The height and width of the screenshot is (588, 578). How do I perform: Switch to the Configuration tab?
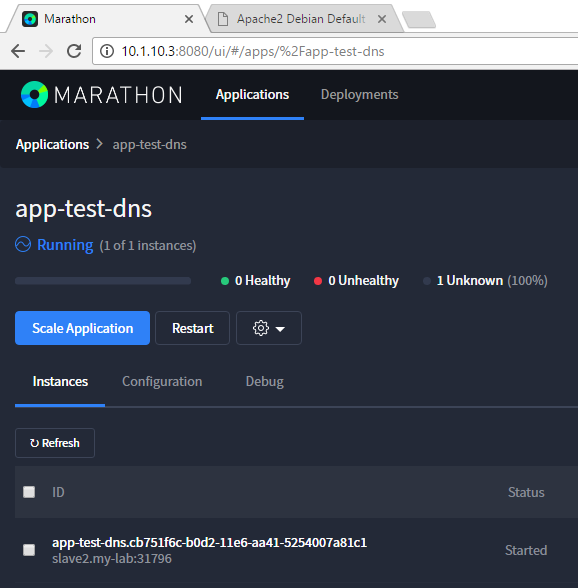pos(162,381)
